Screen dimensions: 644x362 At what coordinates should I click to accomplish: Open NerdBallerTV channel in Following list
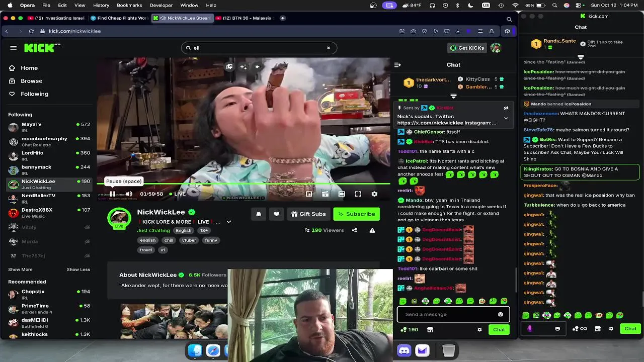pyautogui.click(x=49, y=198)
